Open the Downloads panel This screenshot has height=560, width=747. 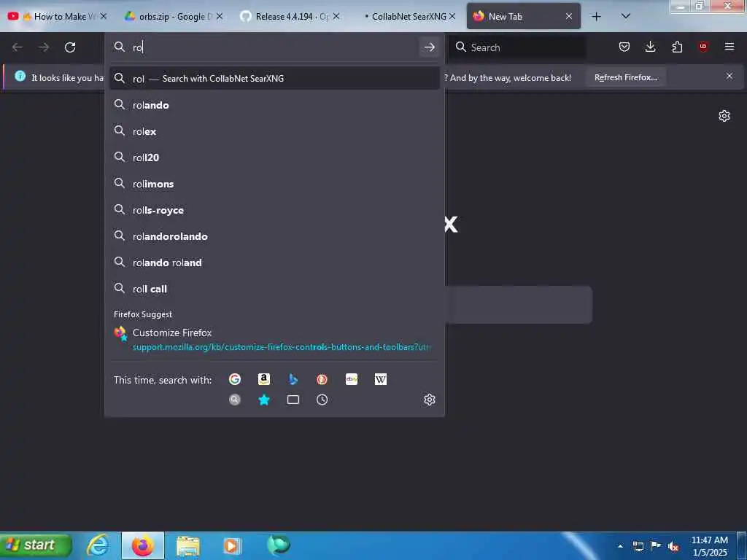pyautogui.click(x=650, y=47)
